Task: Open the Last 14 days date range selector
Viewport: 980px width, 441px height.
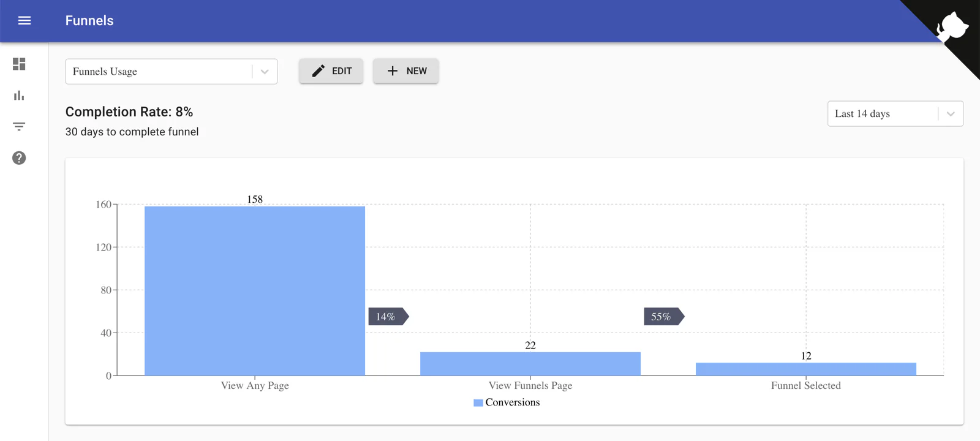Action: (895, 114)
